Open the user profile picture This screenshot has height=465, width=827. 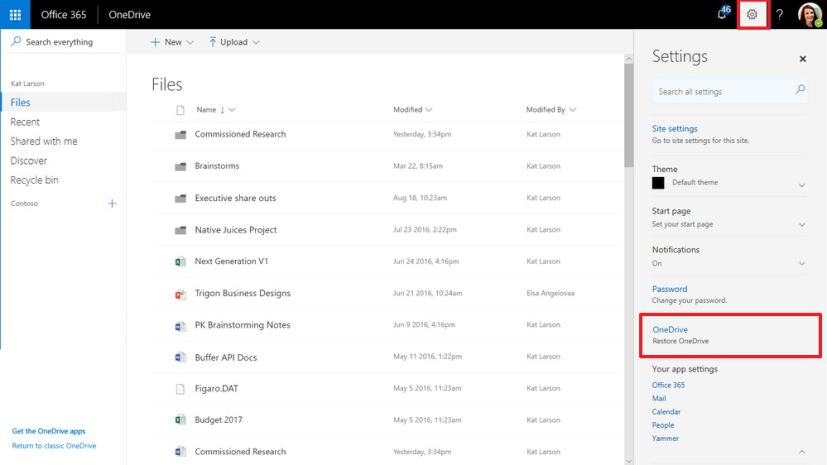click(810, 15)
